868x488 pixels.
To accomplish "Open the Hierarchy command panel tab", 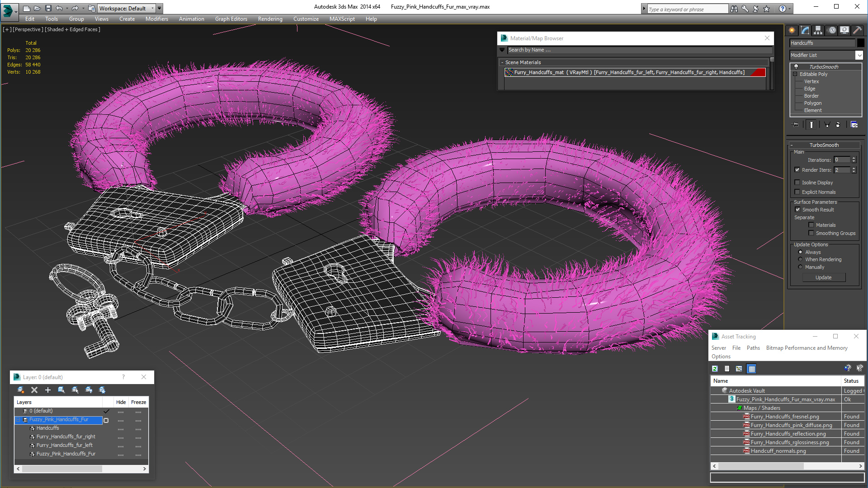I will 818,30.
